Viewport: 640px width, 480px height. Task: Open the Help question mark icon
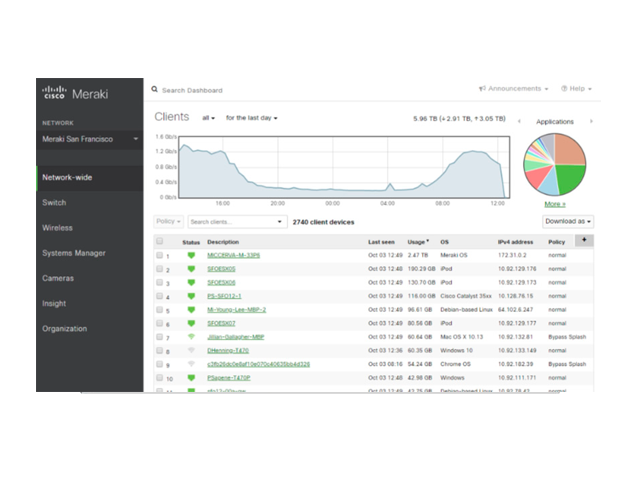[x=565, y=89]
